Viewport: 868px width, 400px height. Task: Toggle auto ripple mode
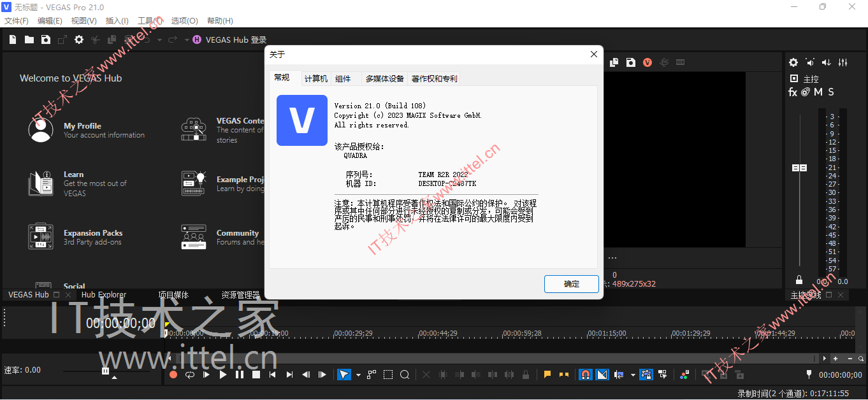(x=619, y=375)
